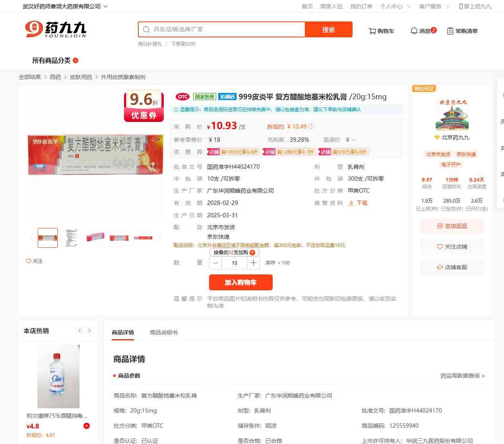Toggle 关注店铺 to follow the store
504x444 pixels.
pos(452,247)
